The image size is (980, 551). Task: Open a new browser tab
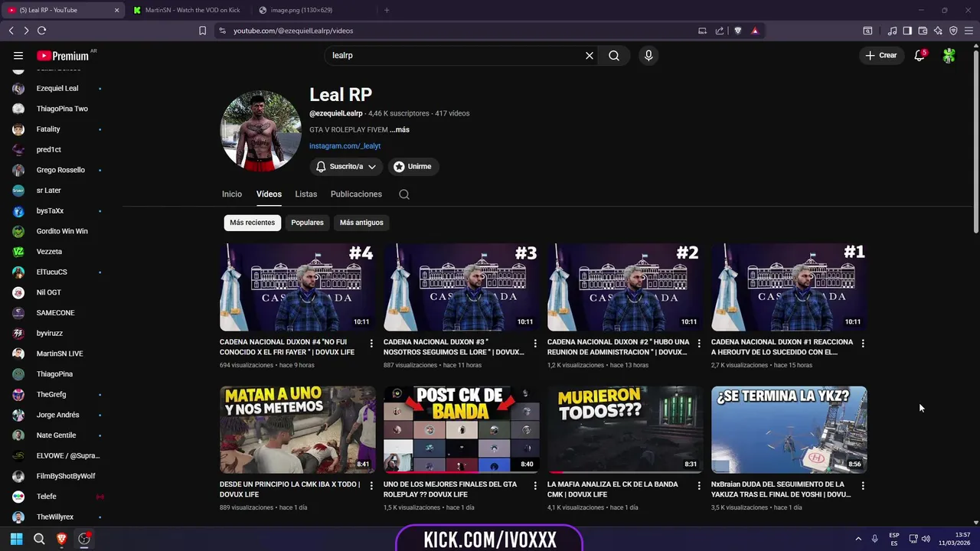point(387,10)
